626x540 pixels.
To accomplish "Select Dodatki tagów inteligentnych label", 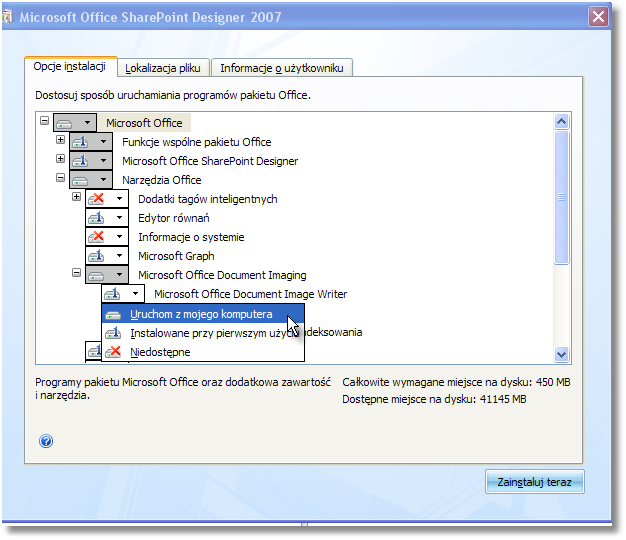I will point(208,199).
